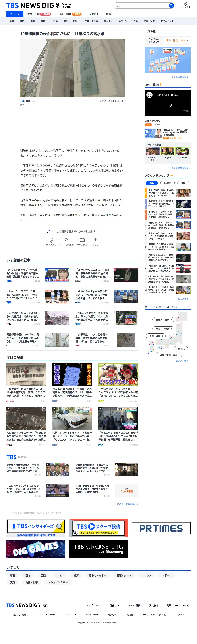Select the 天気防災 tab
Screen dimensions: 197x644
94,14
